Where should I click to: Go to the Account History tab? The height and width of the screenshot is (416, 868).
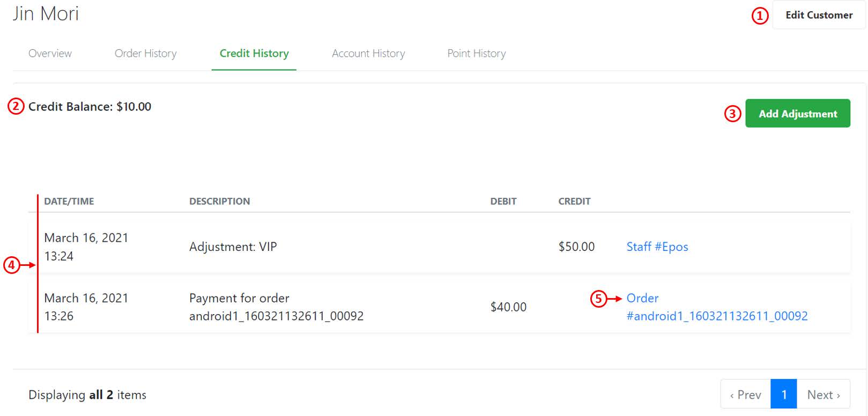coord(368,54)
